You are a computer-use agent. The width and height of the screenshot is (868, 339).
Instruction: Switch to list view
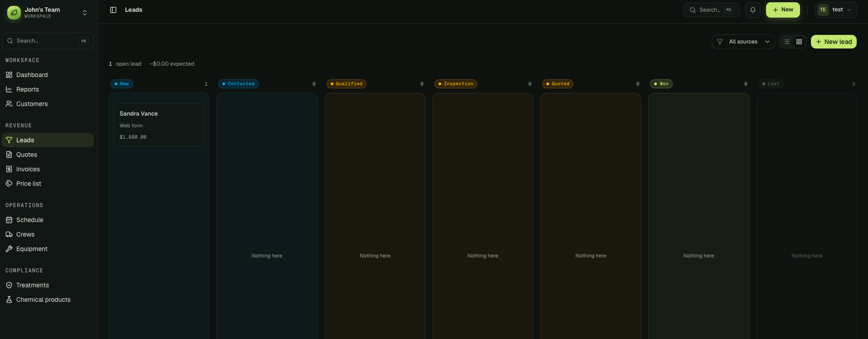(786, 42)
